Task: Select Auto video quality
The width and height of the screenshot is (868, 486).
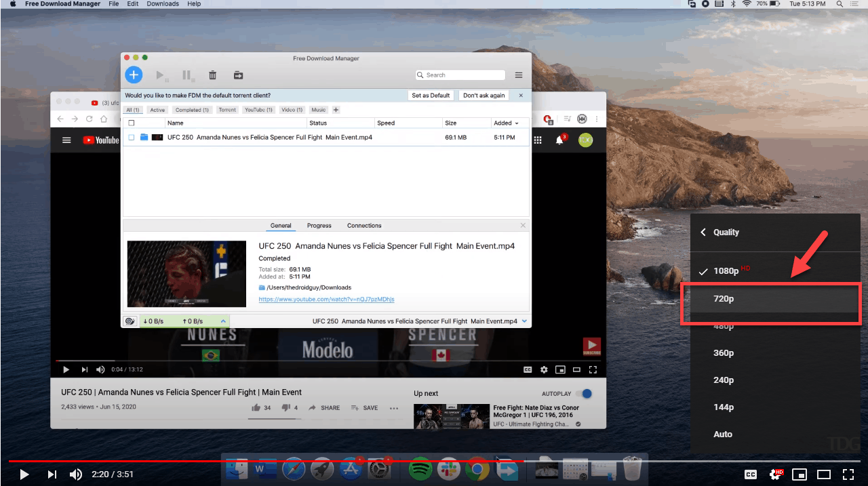Action: (x=775, y=434)
